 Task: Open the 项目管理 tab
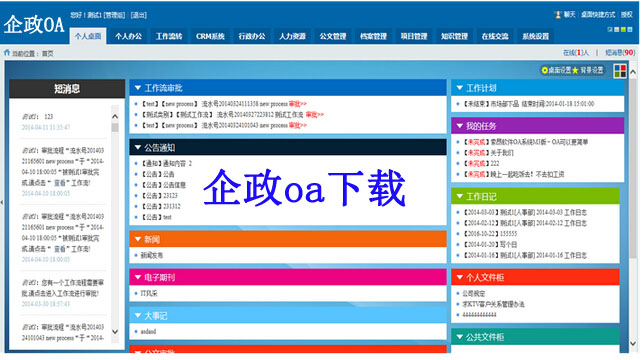click(x=414, y=36)
